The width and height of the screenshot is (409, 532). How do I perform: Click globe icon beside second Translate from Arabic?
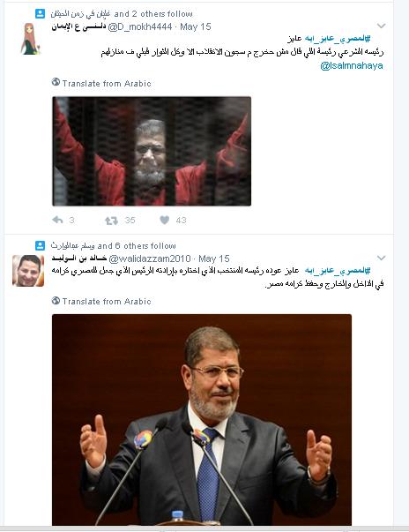[x=56, y=300]
